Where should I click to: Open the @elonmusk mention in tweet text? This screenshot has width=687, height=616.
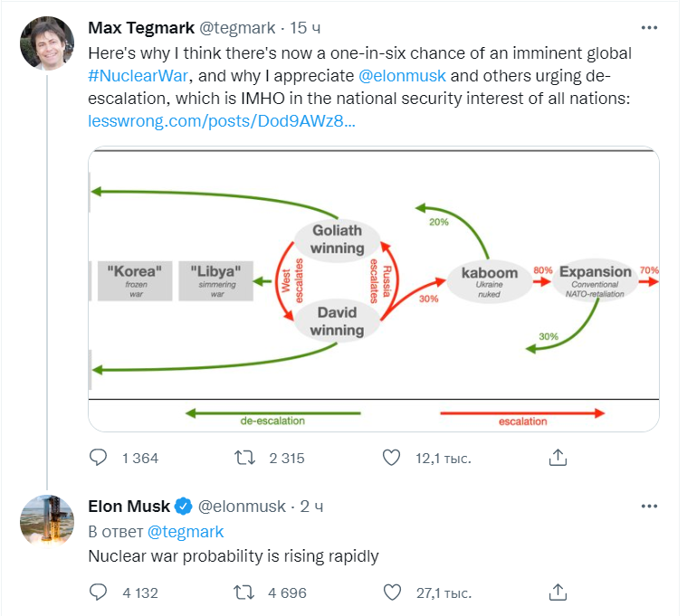pos(402,76)
